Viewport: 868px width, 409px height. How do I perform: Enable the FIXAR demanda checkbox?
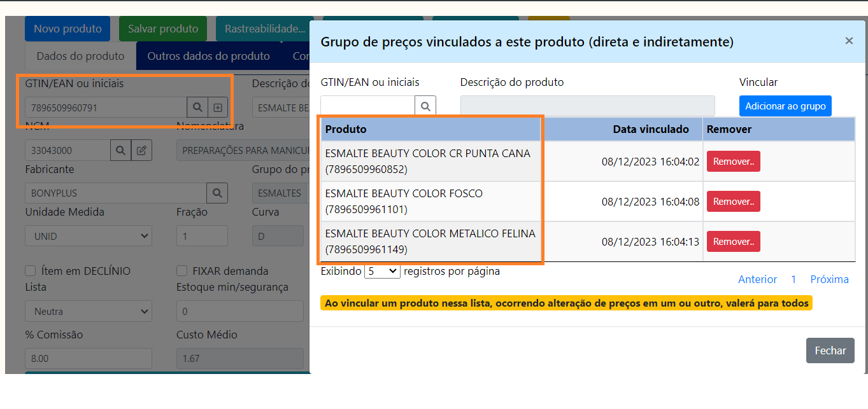pyautogui.click(x=181, y=270)
